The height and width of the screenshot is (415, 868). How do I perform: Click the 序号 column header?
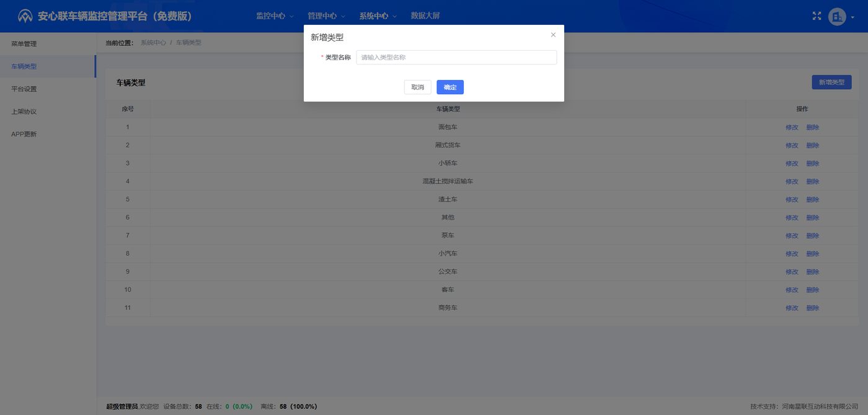click(128, 109)
